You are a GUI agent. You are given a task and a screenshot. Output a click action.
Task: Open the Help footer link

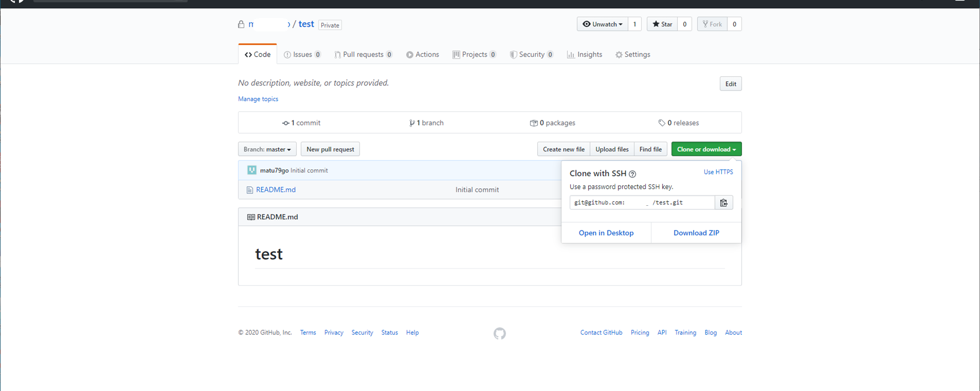(x=412, y=333)
